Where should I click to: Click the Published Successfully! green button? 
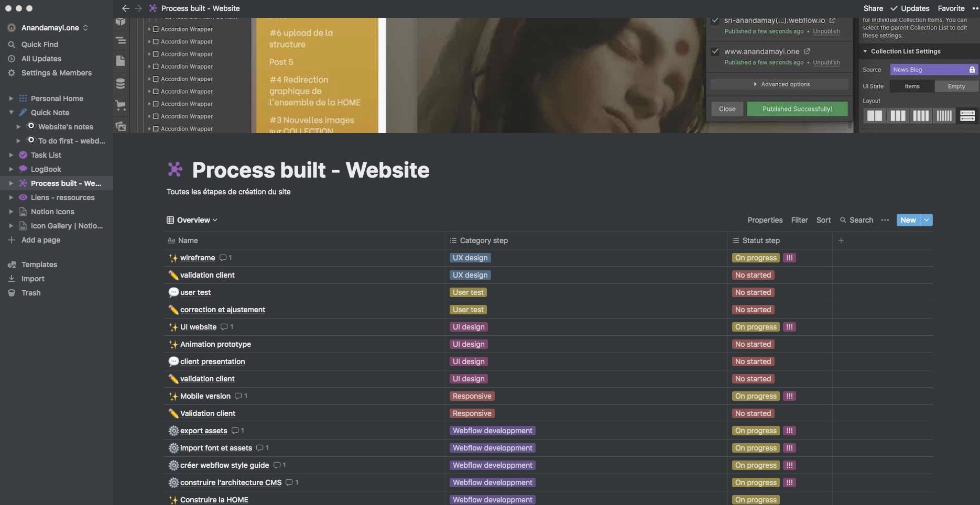pyautogui.click(x=797, y=109)
